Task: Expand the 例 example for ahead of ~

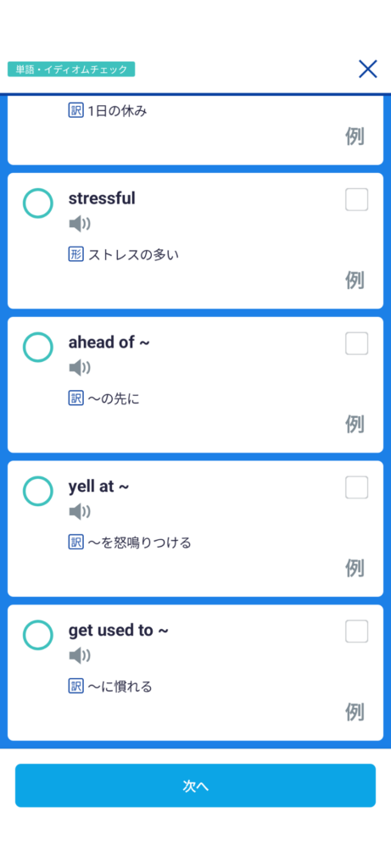Action: pyautogui.click(x=355, y=425)
